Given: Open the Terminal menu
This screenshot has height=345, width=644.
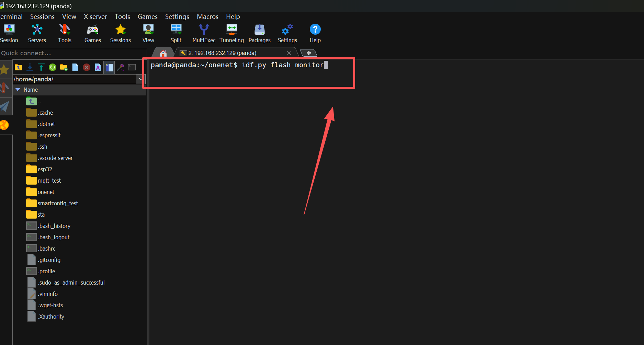Looking at the screenshot, I should tap(11, 16).
